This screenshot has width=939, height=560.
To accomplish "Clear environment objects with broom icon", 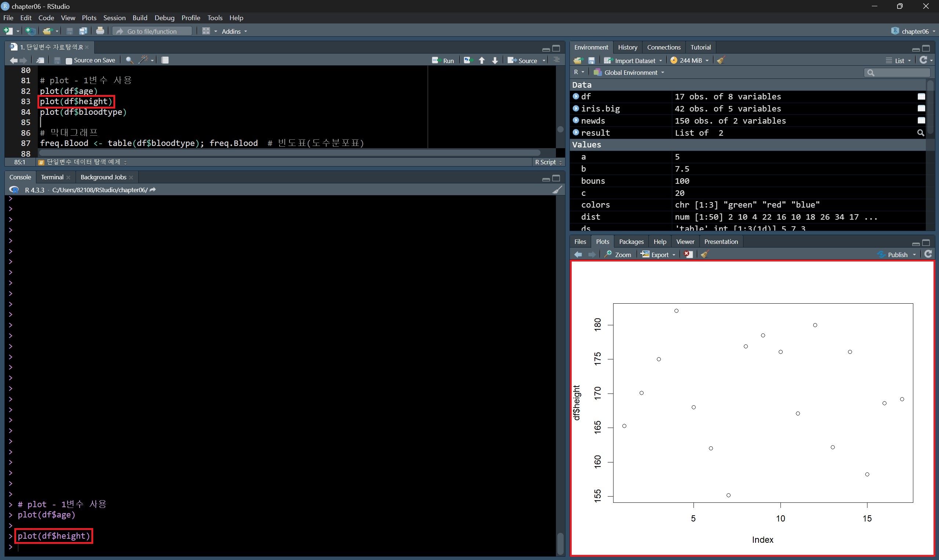I will coord(721,61).
